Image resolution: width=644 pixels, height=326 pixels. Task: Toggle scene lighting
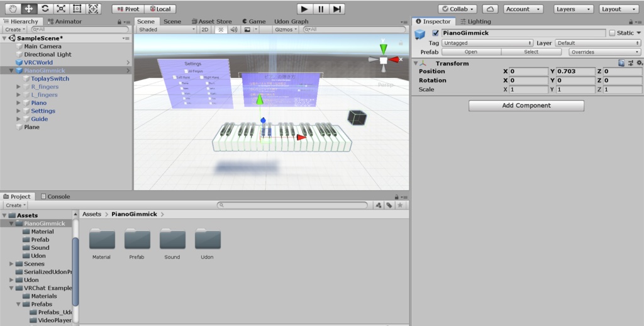(221, 30)
